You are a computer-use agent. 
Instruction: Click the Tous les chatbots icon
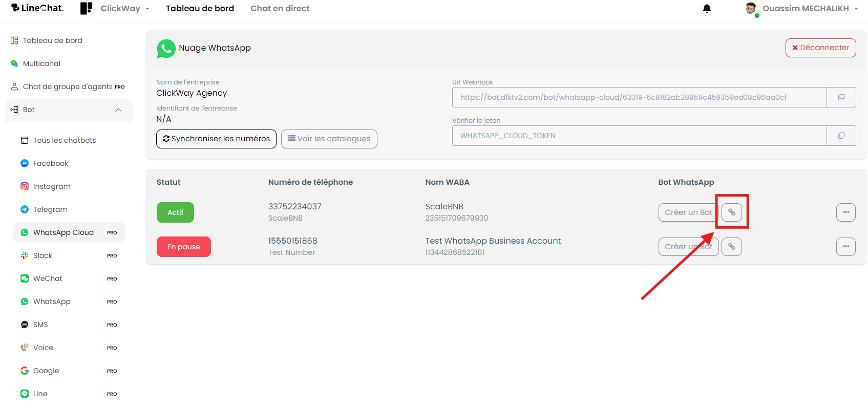[25, 140]
